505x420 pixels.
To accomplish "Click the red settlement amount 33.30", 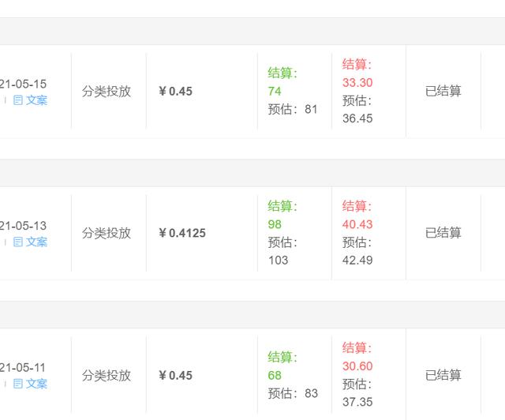I will (357, 83).
